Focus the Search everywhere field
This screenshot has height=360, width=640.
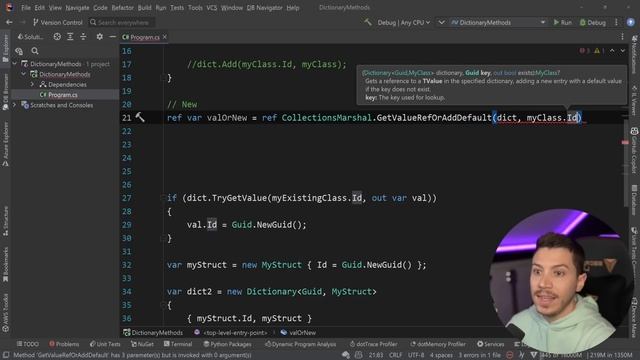[122, 22]
